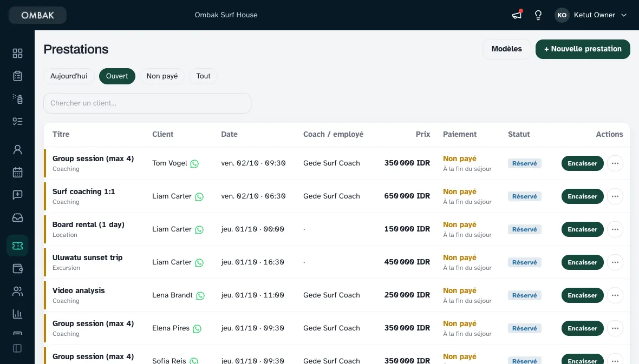Screen dimensions: 639x364
Task: Click the Surf coaching 1:1 title
Action: [x=83, y=191]
